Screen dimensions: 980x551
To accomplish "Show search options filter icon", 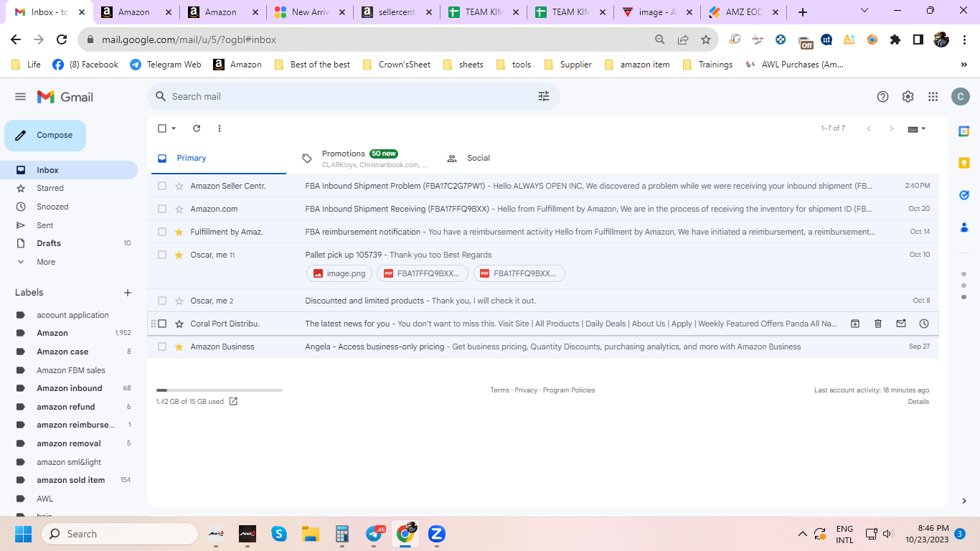I will click(544, 96).
